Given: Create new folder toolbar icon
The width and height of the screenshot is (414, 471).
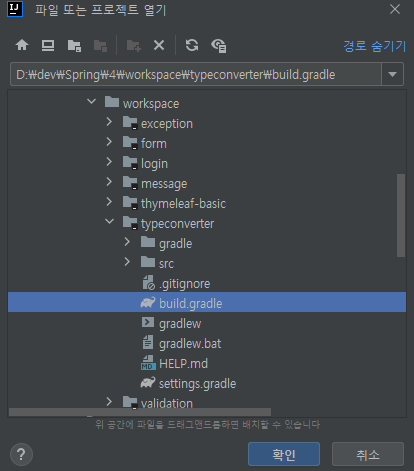Looking at the screenshot, I should 134,45.
